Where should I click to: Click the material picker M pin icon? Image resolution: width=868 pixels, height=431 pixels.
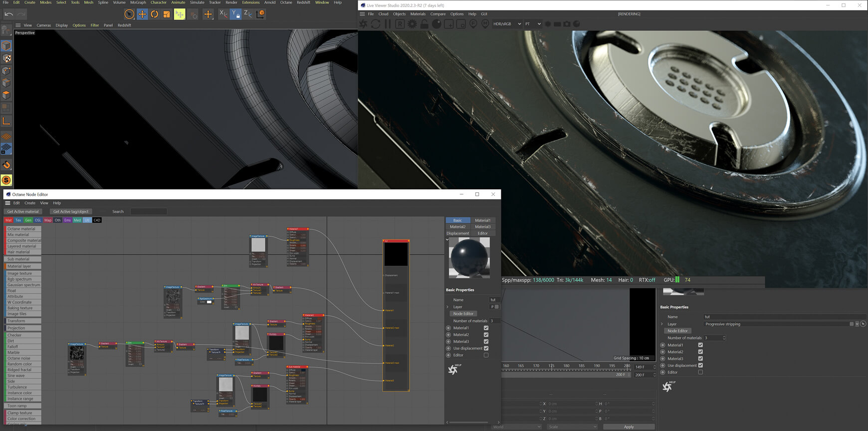[485, 23]
